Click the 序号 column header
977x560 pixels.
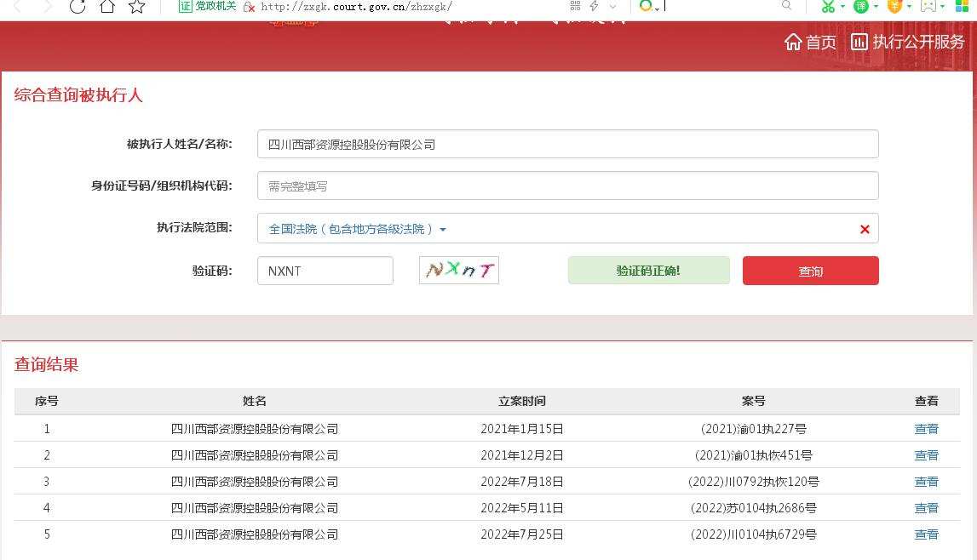coord(47,402)
